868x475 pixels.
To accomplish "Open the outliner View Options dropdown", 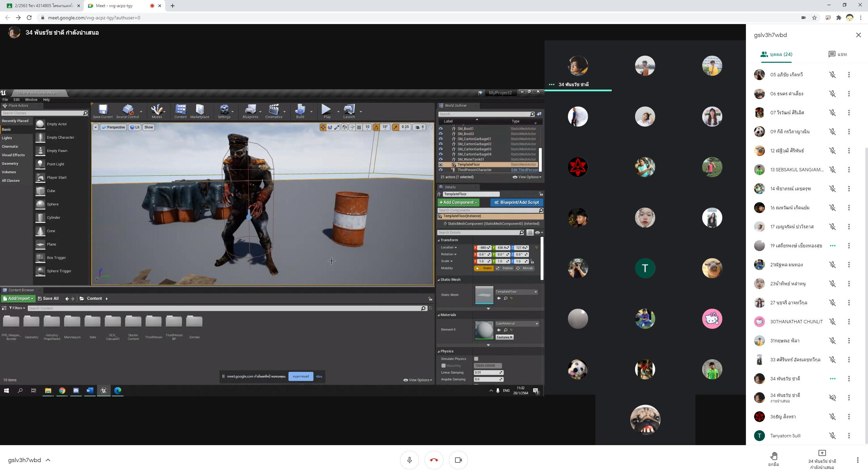I will [527, 177].
